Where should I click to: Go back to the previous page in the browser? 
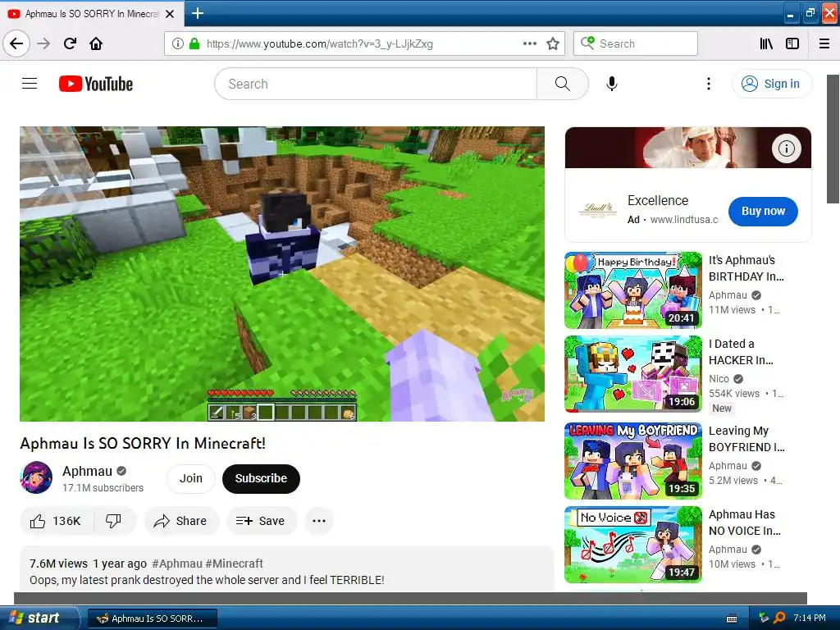pyautogui.click(x=16, y=44)
